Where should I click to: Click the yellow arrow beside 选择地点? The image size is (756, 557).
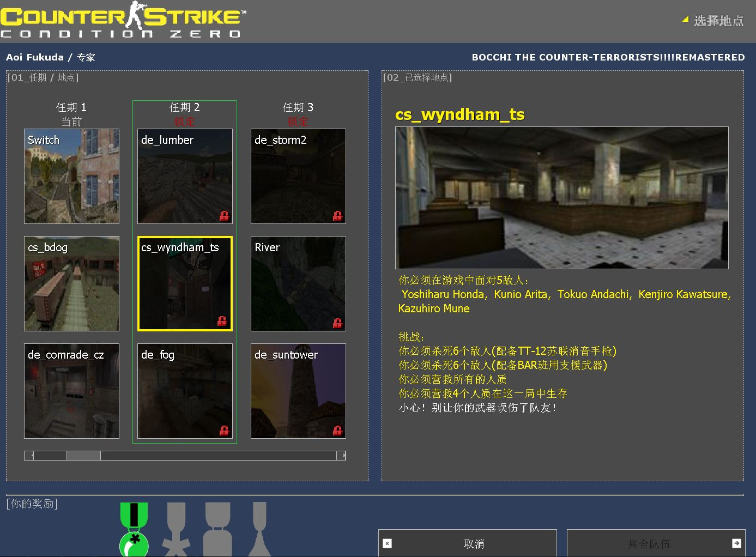pos(684,19)
